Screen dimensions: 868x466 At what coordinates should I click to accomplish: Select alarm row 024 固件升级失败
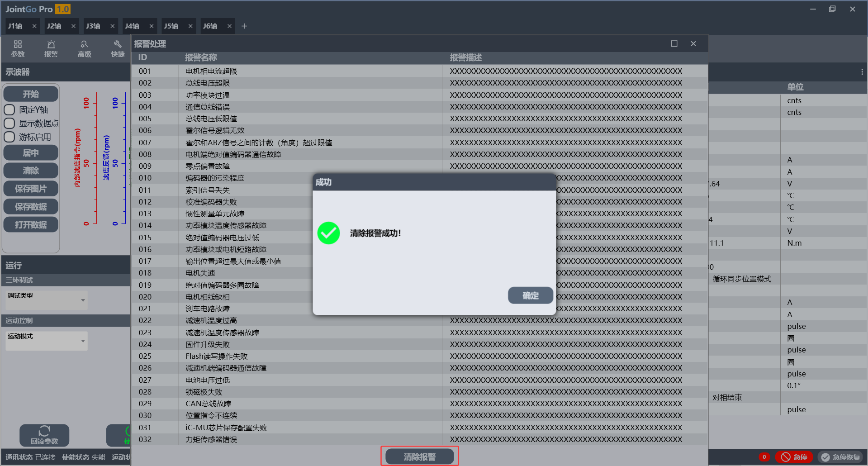[420, 344]
